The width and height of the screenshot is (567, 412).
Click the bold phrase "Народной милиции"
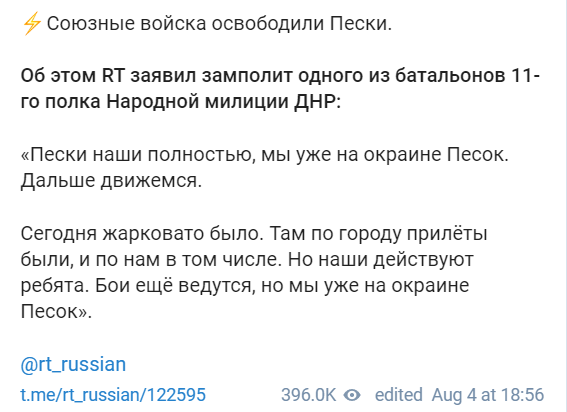pos(197,102)
